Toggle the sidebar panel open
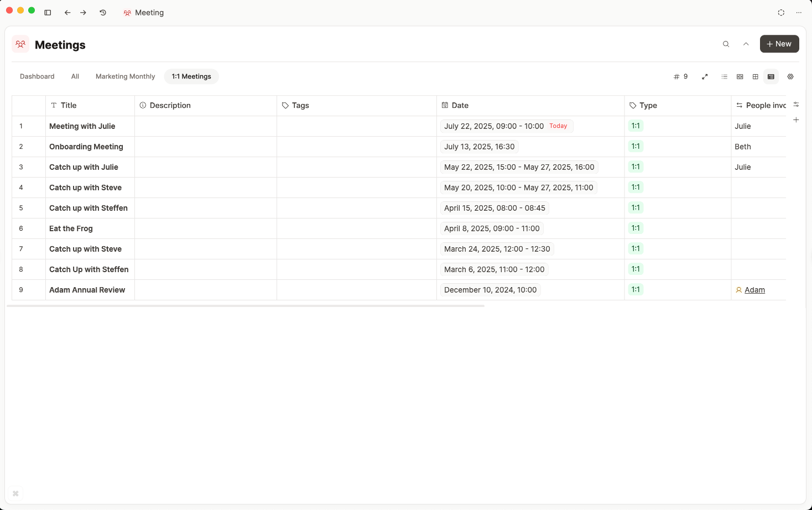This screenshot has height=510, width=812. tap(48, 12)
